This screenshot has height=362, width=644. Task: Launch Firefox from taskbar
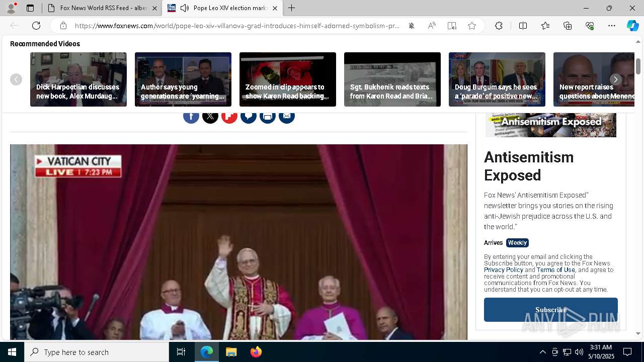(256, 352)
